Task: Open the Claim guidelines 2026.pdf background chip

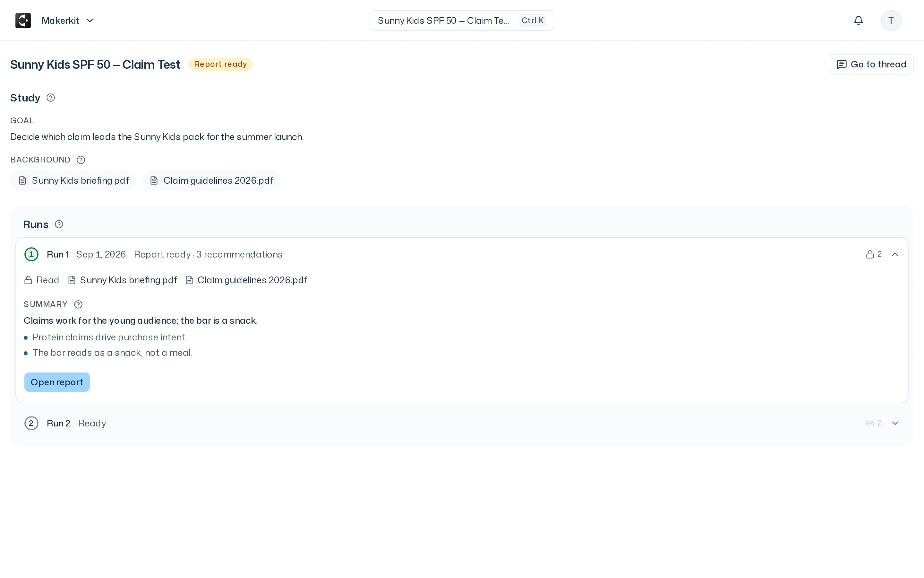Action: (x=211, y=180)
